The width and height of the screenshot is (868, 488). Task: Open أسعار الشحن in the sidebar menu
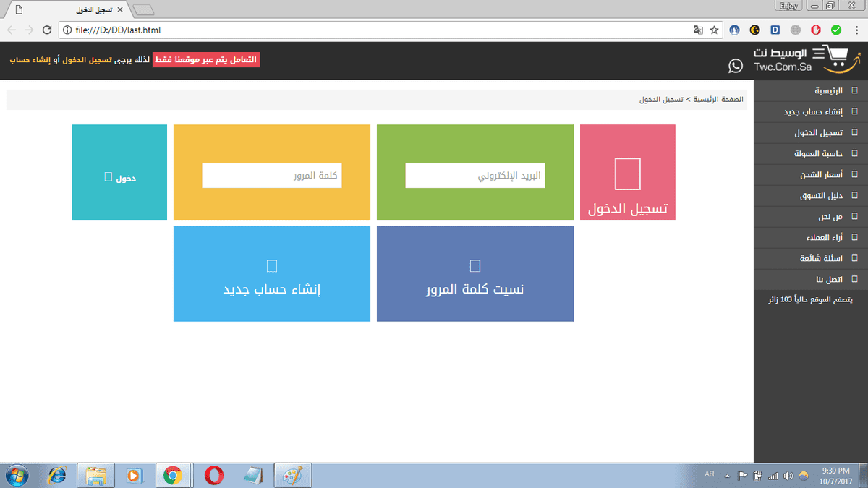tap(811, 175)
